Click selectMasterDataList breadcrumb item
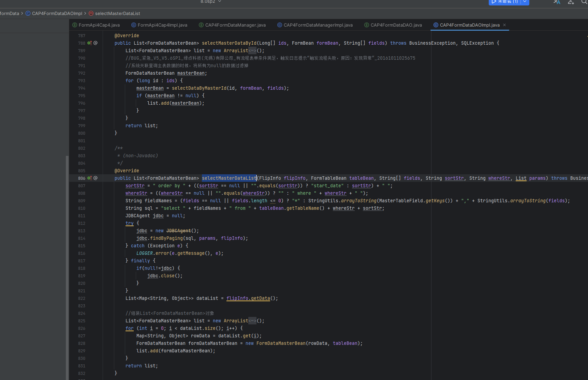The width and height of the screenshot is (588, 380). pyautogui.click(x=118, y=13)
